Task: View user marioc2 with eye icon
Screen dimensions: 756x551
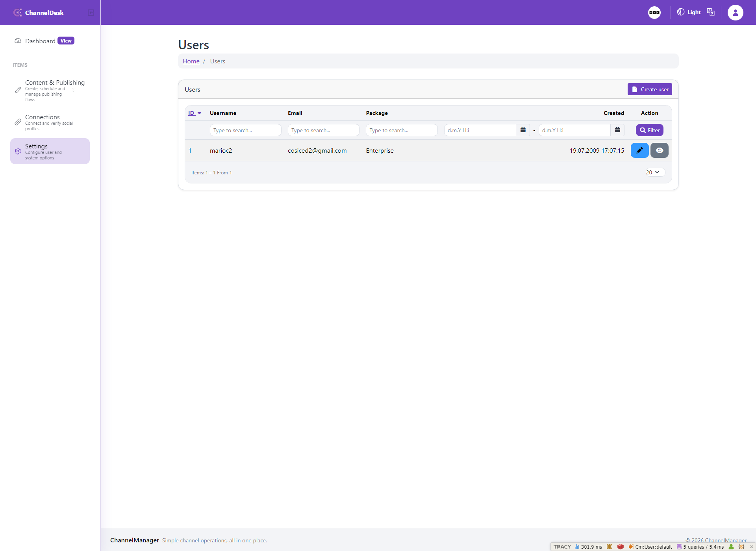Action: 660,150
